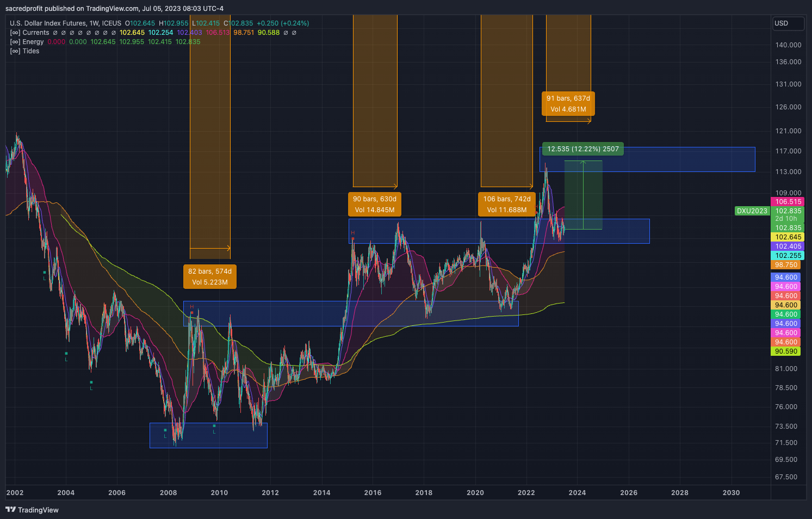Select the 106 bars, 742d measurement label
The height and width of the screenshot is (519, 812).
(x=507, y=205)
